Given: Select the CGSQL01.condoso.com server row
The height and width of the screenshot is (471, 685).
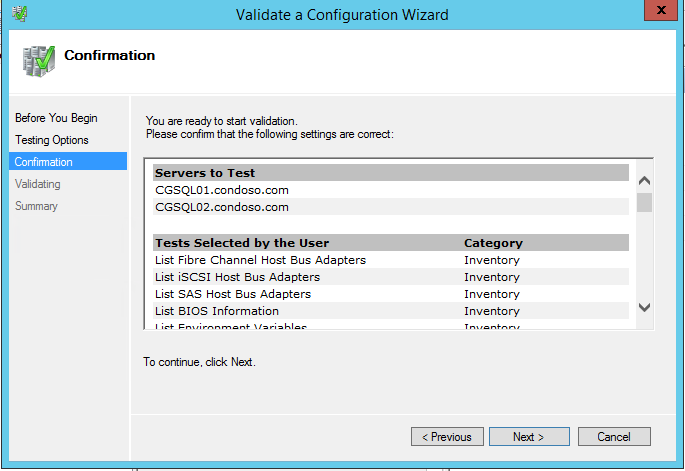Looking at the screenshot, I should [391, 190].
